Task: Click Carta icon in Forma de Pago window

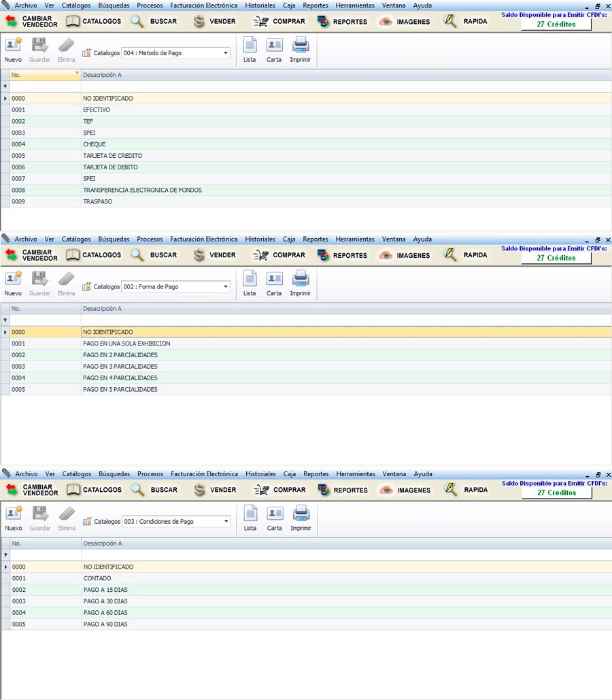Action: 274,279
